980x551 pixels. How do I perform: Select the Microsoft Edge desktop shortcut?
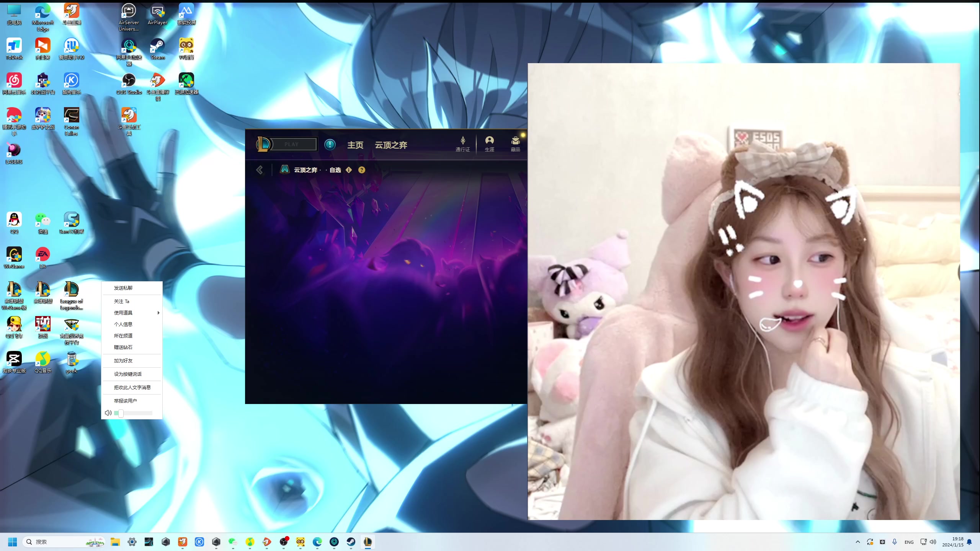tap(43, 17)
